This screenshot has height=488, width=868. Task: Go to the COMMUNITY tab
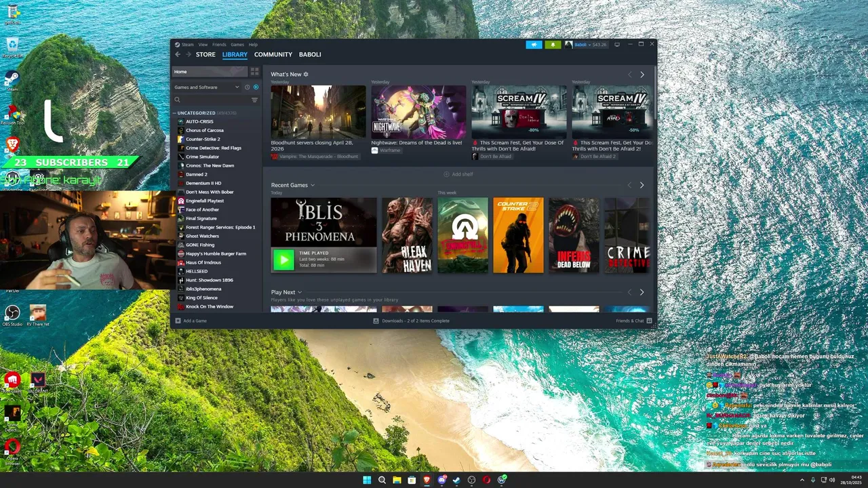point(273,54)
